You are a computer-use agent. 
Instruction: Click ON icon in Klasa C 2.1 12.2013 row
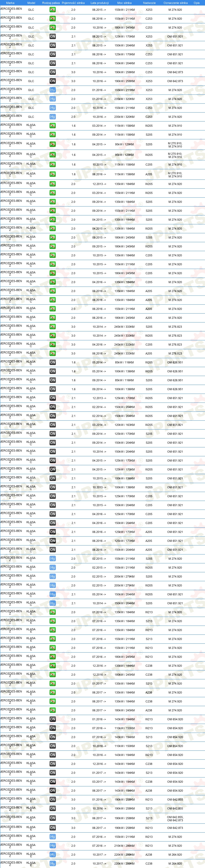pos(52,398)
